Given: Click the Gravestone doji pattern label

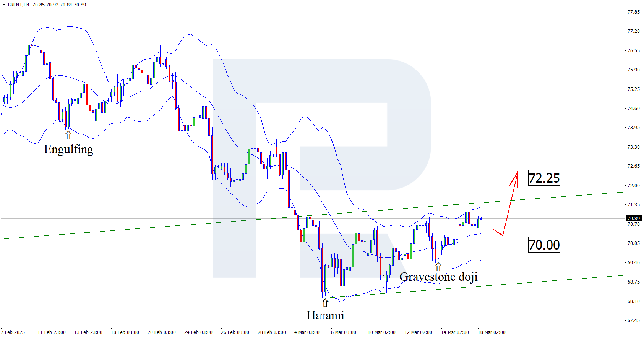Looking at the screenshot, I should (438, 277).
